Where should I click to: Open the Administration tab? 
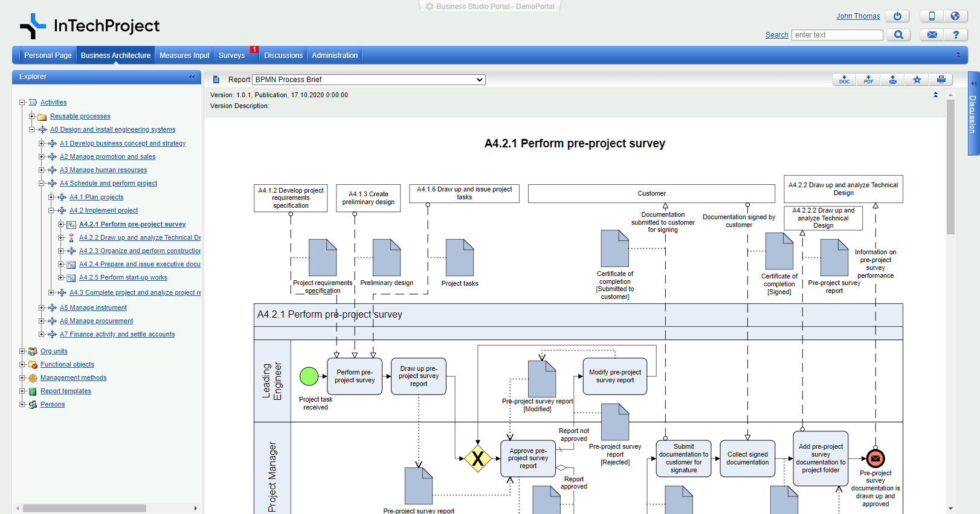coord(335,56)
